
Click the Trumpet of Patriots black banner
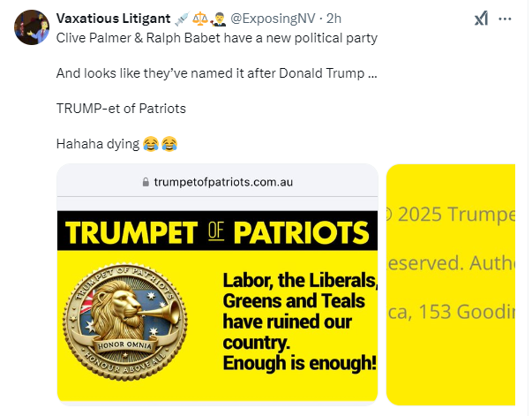click(218, 231)
